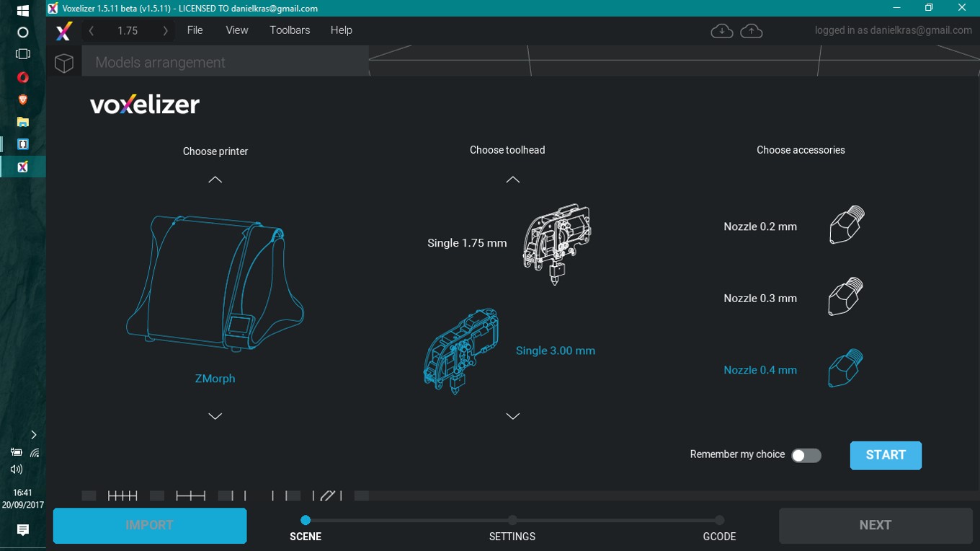This screenshot has width=980, height=551.
Task: Open the Action Center notifications icon
Action: 22,530
